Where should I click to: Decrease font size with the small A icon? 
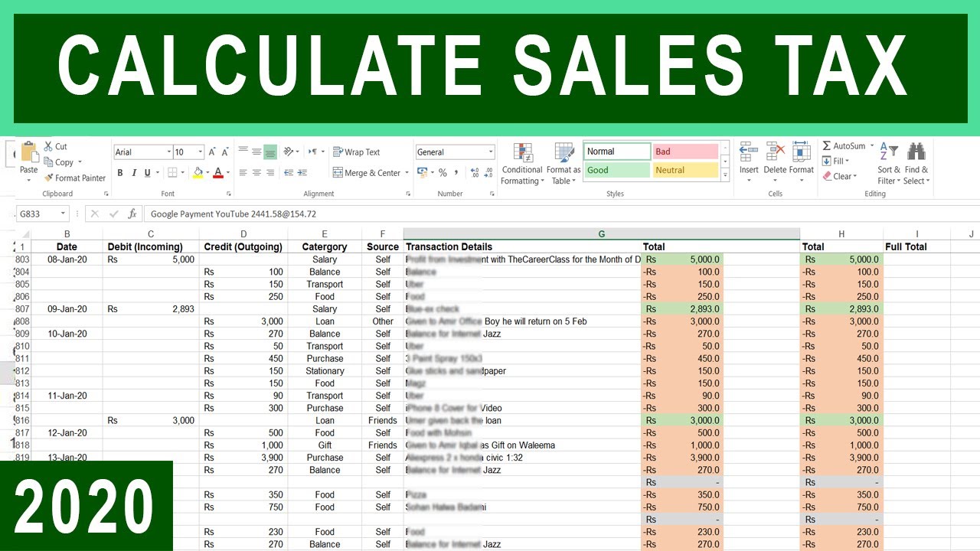(226, 152)
